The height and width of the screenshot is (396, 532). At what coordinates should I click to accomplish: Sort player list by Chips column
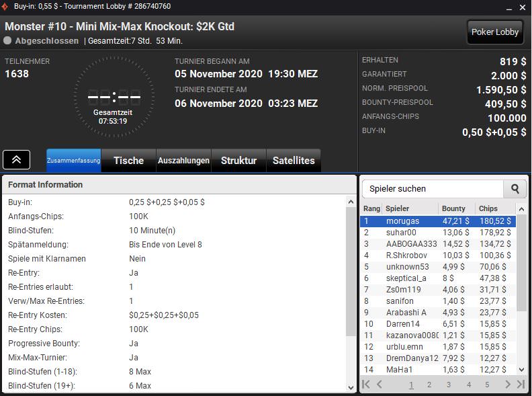tap(494, 208)
